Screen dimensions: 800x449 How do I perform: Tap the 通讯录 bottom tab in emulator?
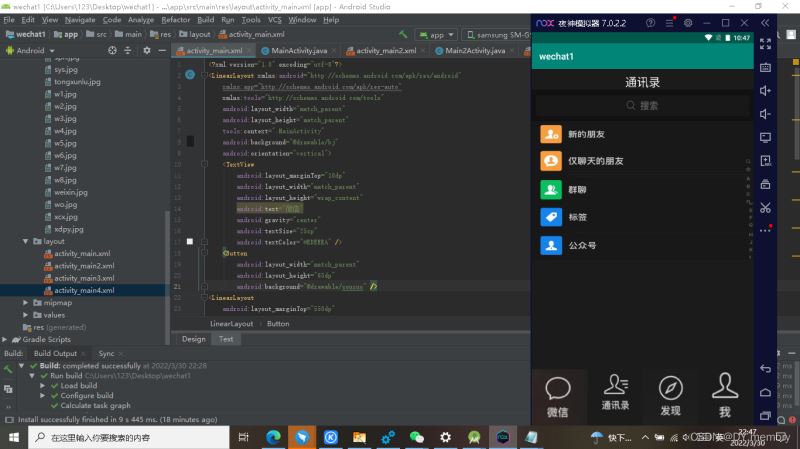[615, 393]
